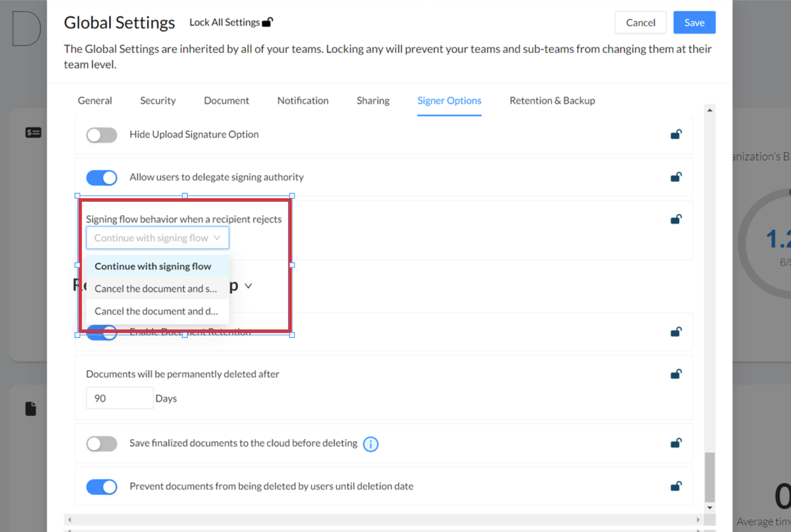791x532 pixels.
Task: Click the days input field showing 90
Action: pyautogui.click(x=120, y=398)
